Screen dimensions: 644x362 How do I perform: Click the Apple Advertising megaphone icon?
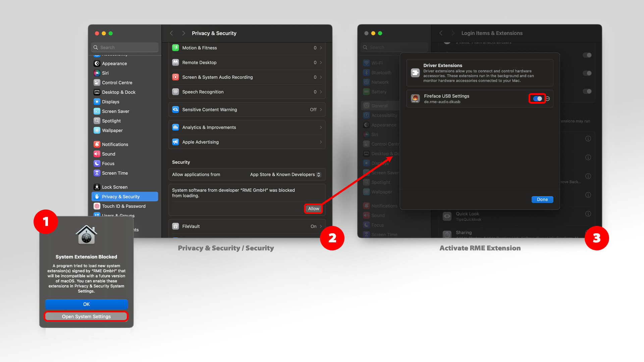click(175, 142)
